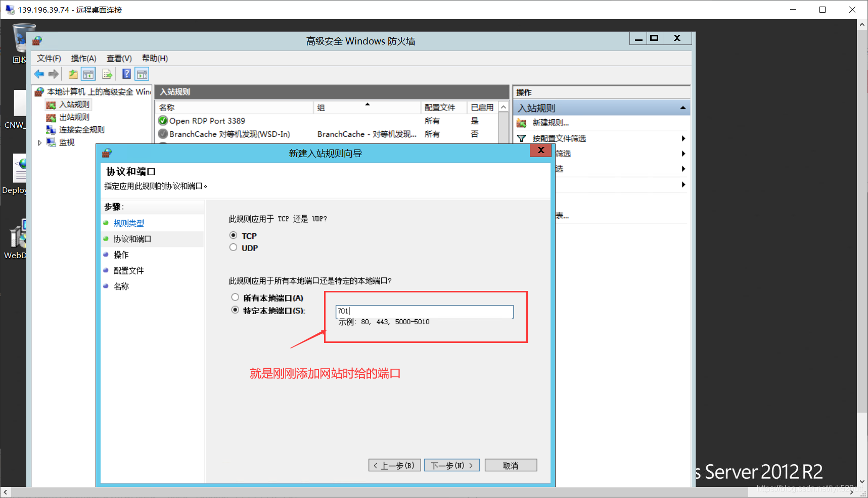Click the 已启用 column header
Viewport: 868px width, 498px height.
point(482,107)
